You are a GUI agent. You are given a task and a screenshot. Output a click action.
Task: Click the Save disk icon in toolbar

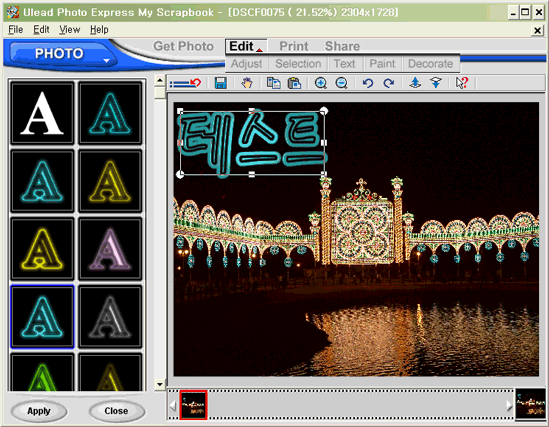tap(221, 83)
